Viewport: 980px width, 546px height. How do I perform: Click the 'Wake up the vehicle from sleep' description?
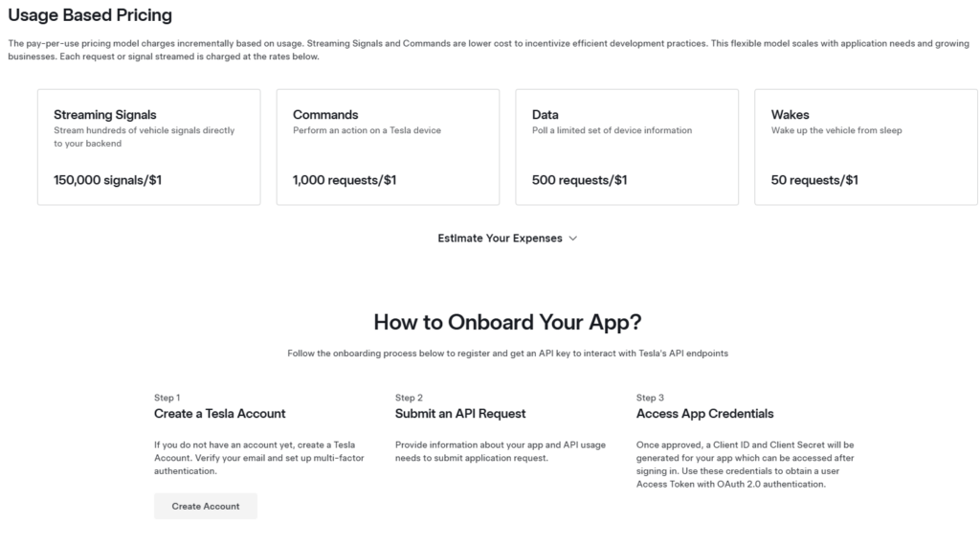(836, 130)
